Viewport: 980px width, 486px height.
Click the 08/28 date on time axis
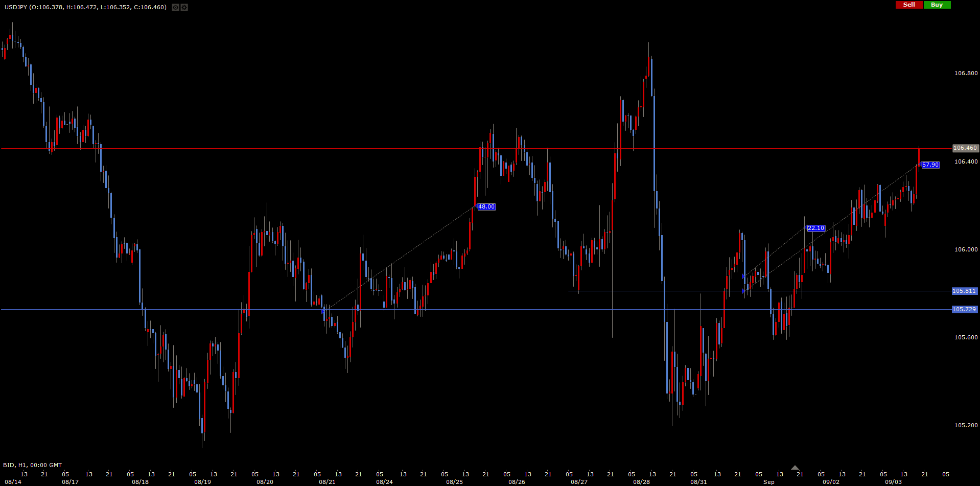[x=641, y=482]
